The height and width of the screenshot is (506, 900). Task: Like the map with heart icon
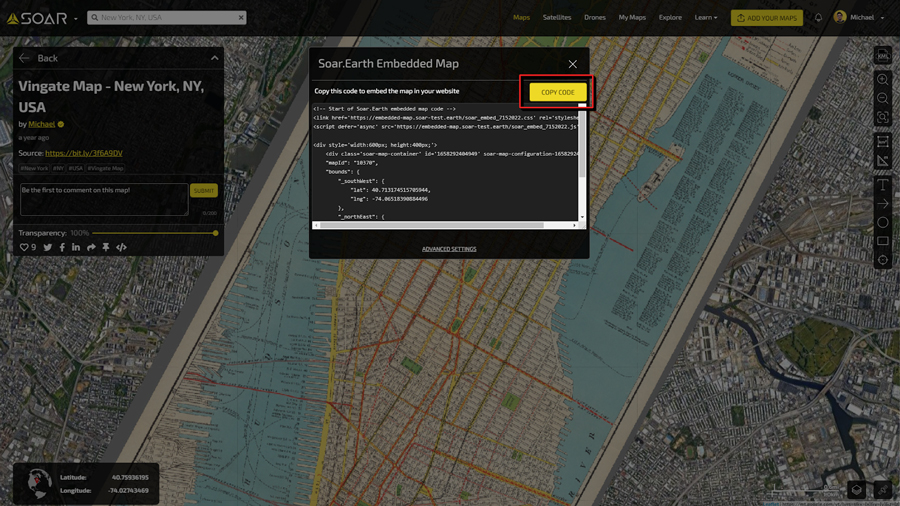pos(24,247)
